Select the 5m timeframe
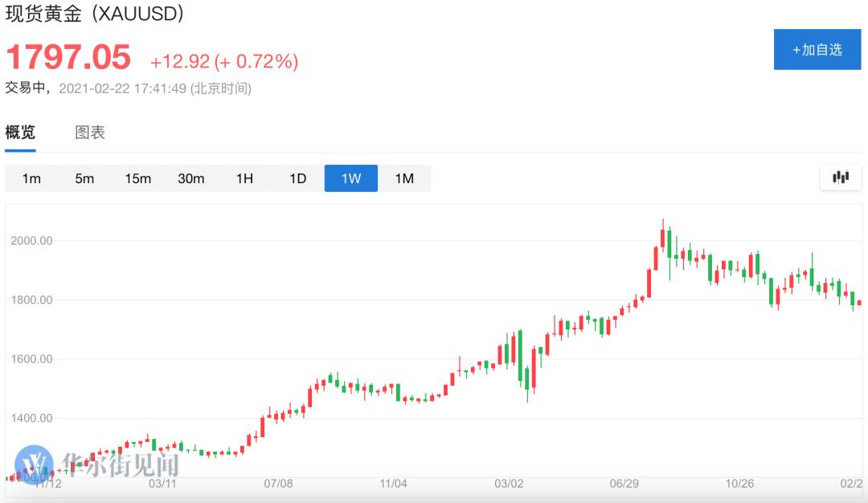This screenshot has height=503, width=868. [x=84, y=178]
